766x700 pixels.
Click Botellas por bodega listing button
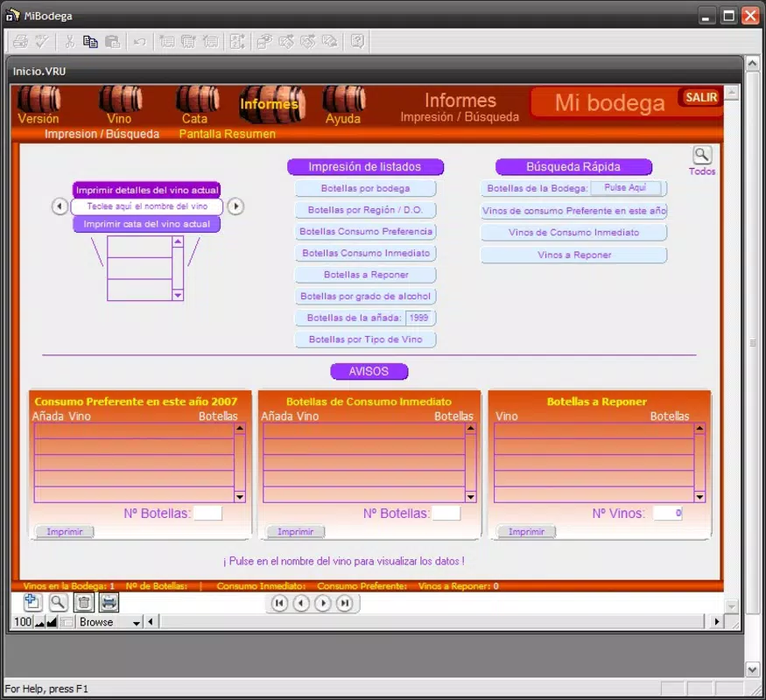[x=365, y=188]
